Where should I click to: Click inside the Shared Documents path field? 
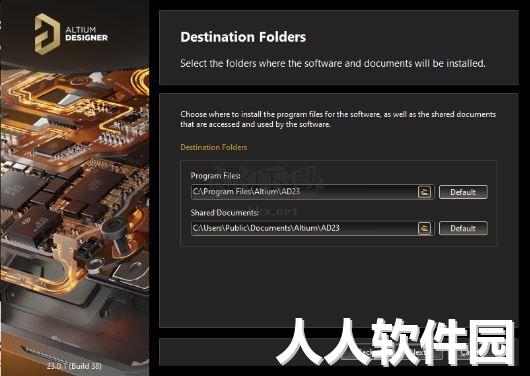tap(304, 228)
